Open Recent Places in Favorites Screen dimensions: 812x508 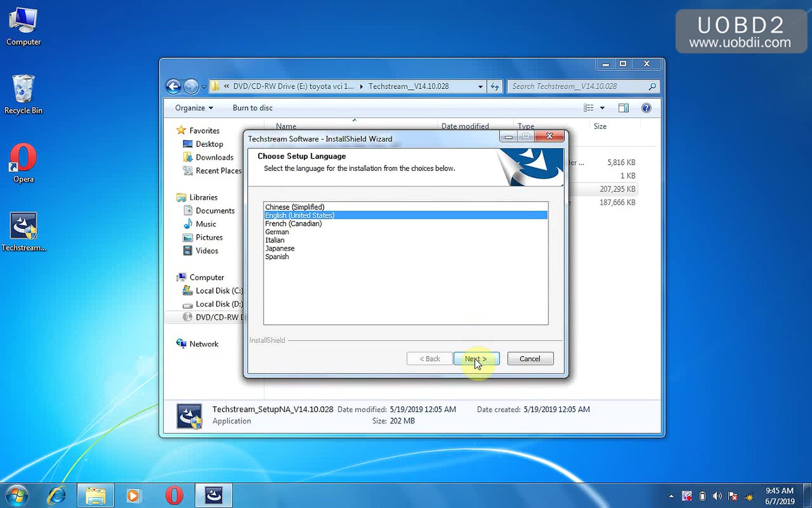(x=218, y=171)
